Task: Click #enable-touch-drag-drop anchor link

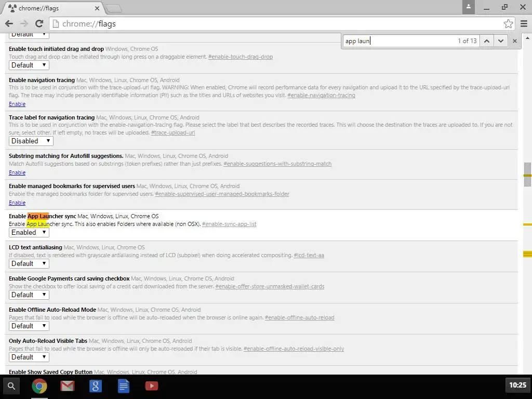Action: tap(241, 57)
